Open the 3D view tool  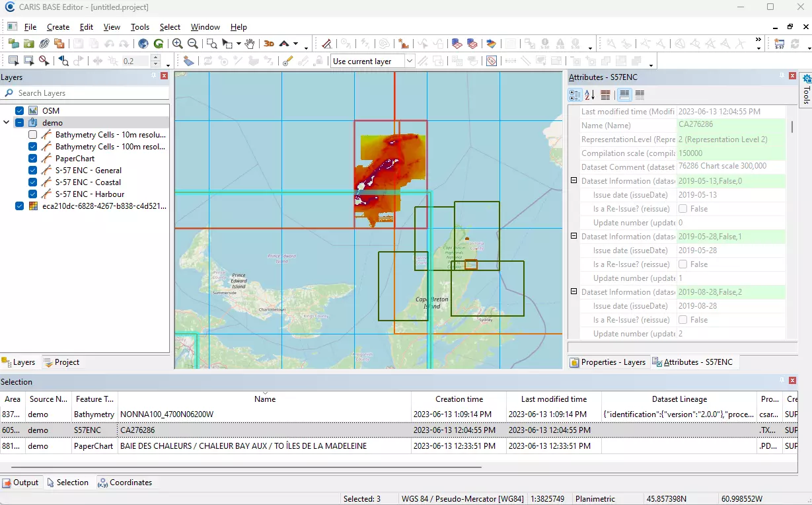point(268,44)
